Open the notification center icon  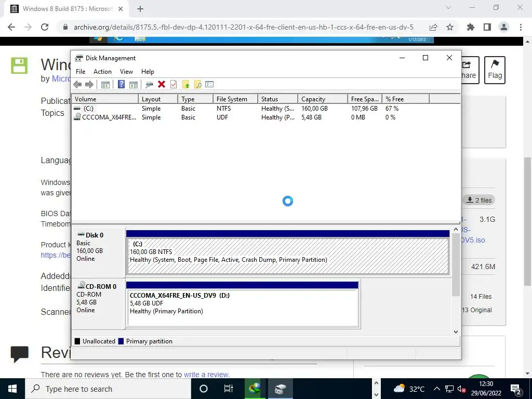(516, 389)
